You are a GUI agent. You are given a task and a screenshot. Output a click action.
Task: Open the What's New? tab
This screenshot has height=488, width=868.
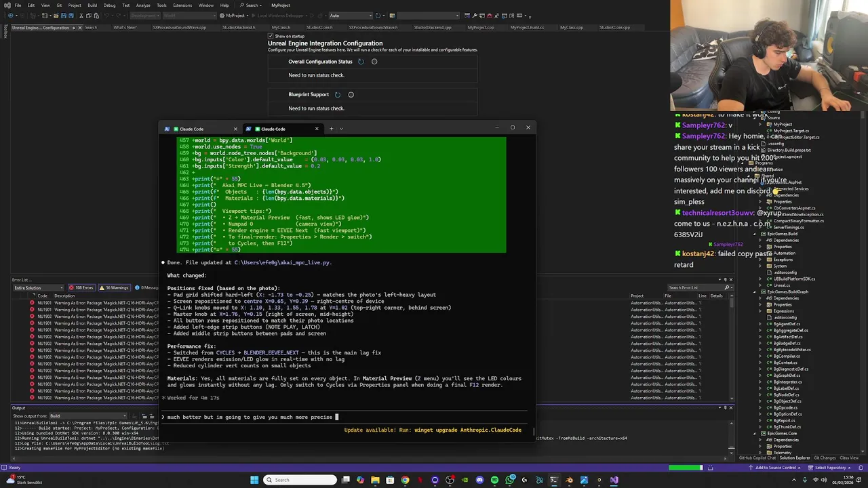pyautogui.click(x=125, y=28)
